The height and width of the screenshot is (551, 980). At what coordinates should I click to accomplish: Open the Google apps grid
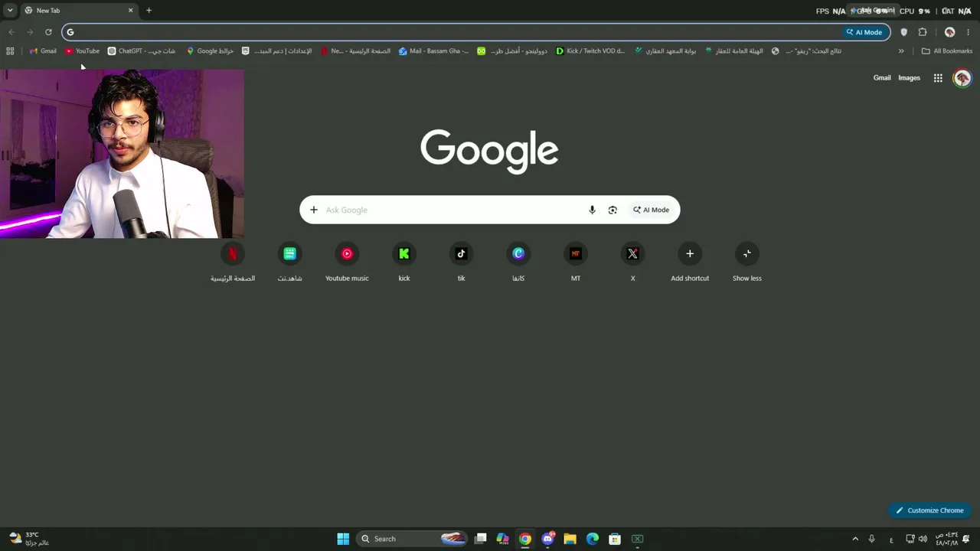pos(938,78)
